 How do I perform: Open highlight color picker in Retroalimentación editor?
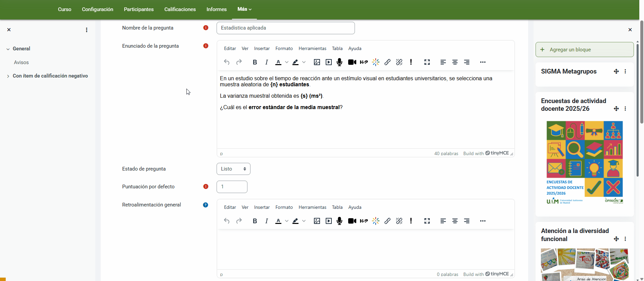pos(304,221)
